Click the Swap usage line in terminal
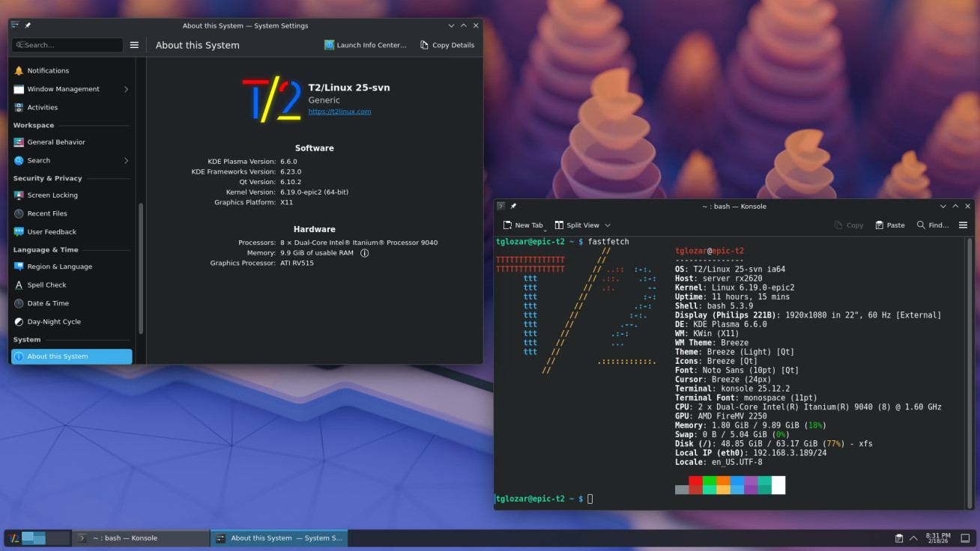980x551 pixels. [732, 434]
